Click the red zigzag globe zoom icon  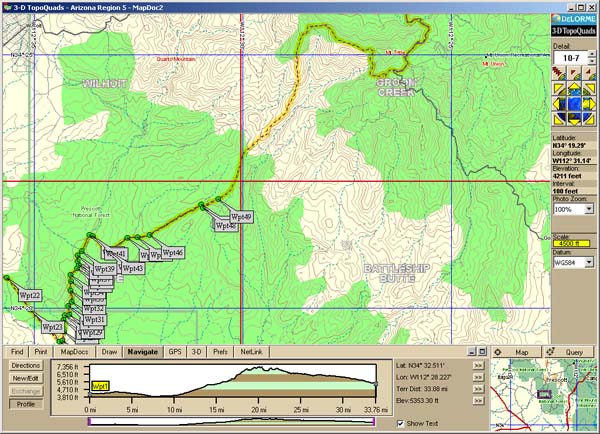coord(559,72)
